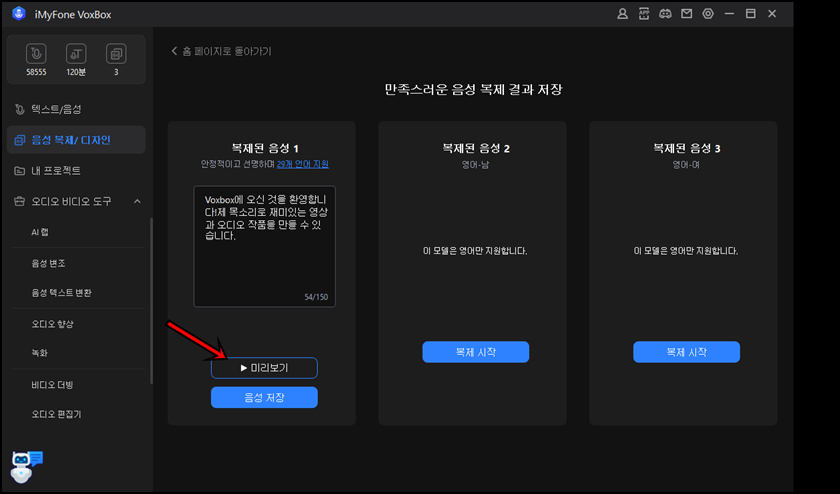Viewport: 840px width, 494px height.
Task: Play the 미리보기 preview button
Action: click(264, 368)
